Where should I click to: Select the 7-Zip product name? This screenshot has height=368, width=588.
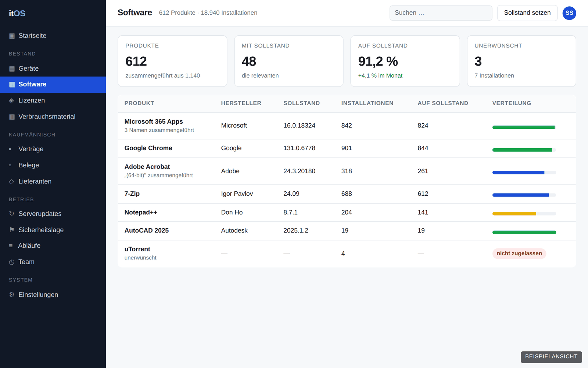tap(132, 194)
